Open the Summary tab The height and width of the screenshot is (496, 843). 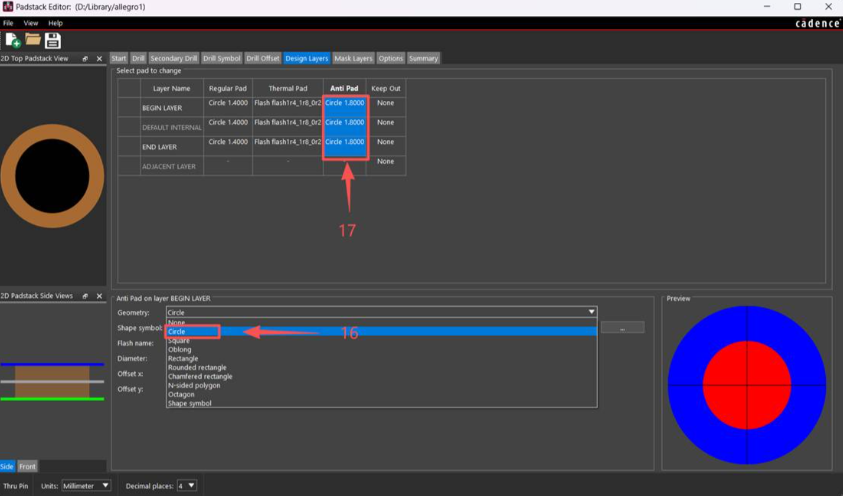(423, 58)
